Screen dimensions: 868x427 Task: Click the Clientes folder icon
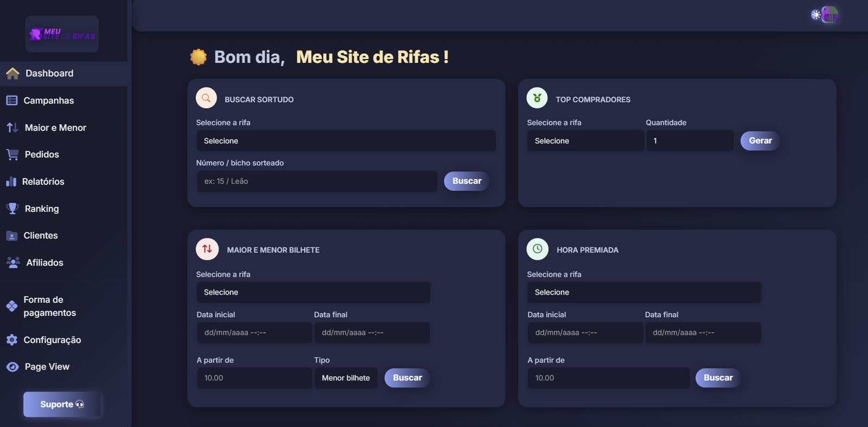(12, 235)
